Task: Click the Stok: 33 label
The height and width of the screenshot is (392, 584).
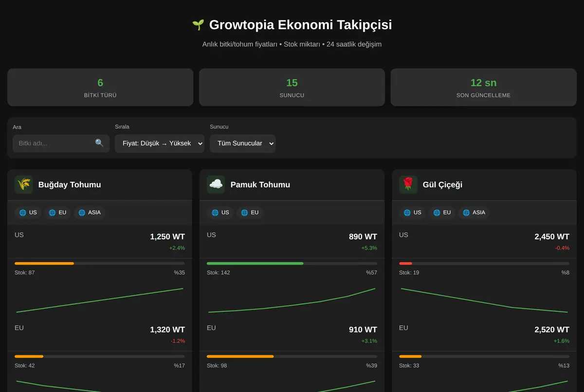Action: (x=409, y=365)
